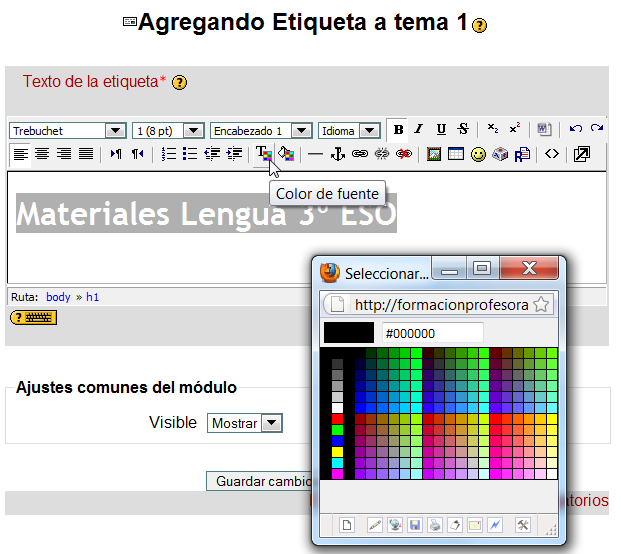Screen dimensions: 621x554
Task: Toggle italic text formatting
Action: pos(419,129)
